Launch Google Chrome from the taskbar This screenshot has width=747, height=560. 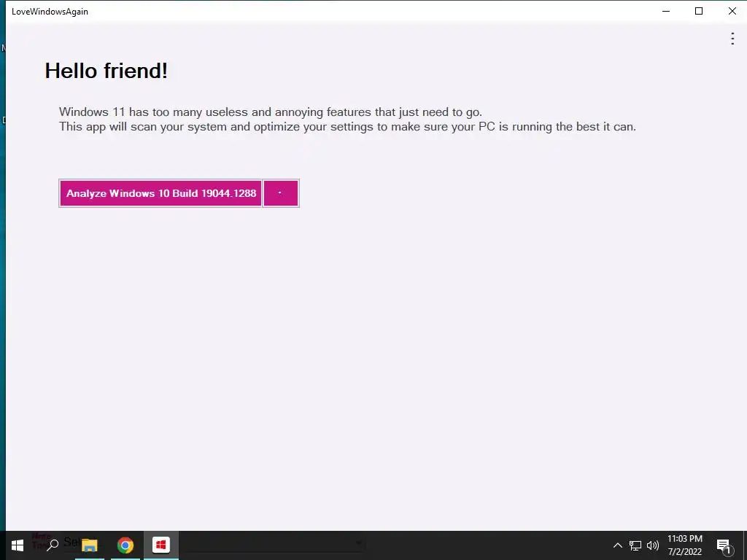125,545
